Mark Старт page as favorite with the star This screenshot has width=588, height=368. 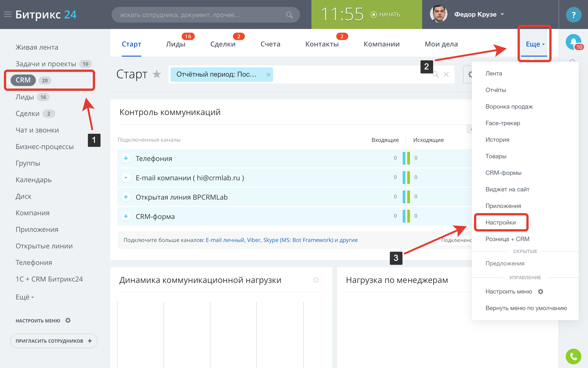157,74
